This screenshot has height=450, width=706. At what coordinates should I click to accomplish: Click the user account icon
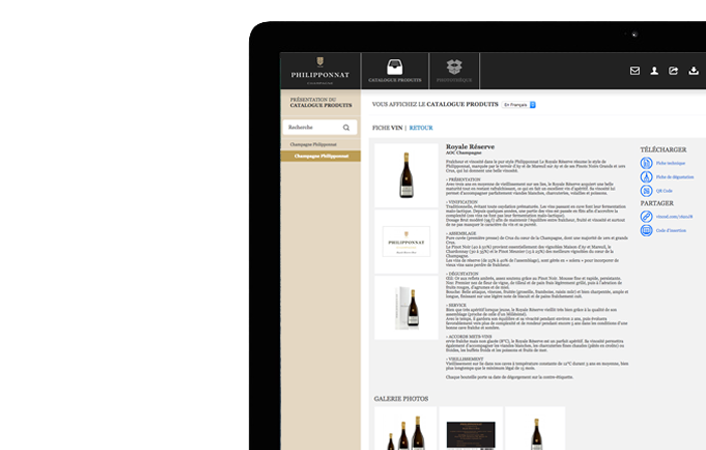[x=654, y=71]
